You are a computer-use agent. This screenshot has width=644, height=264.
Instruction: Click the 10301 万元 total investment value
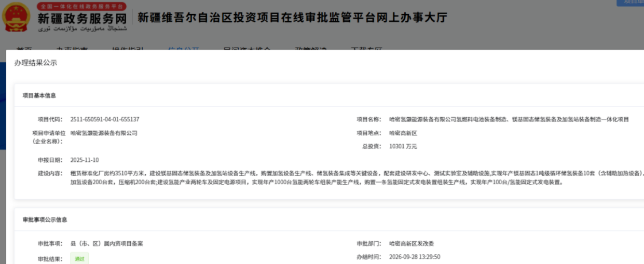tap(403, 146)
